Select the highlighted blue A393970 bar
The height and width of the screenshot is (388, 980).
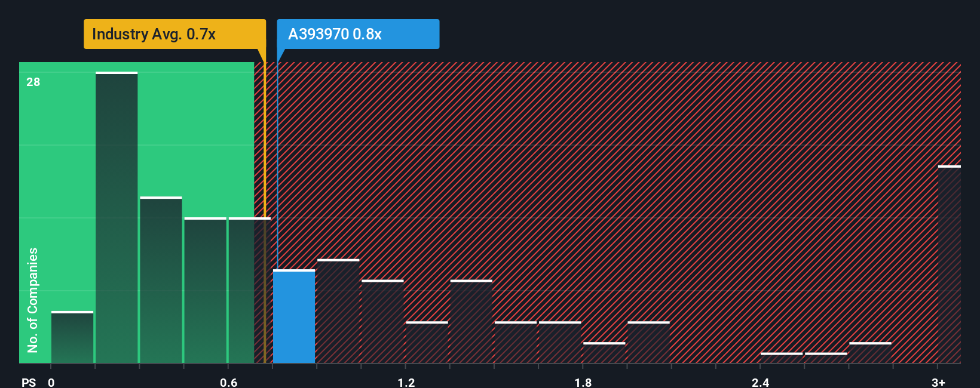294,316
